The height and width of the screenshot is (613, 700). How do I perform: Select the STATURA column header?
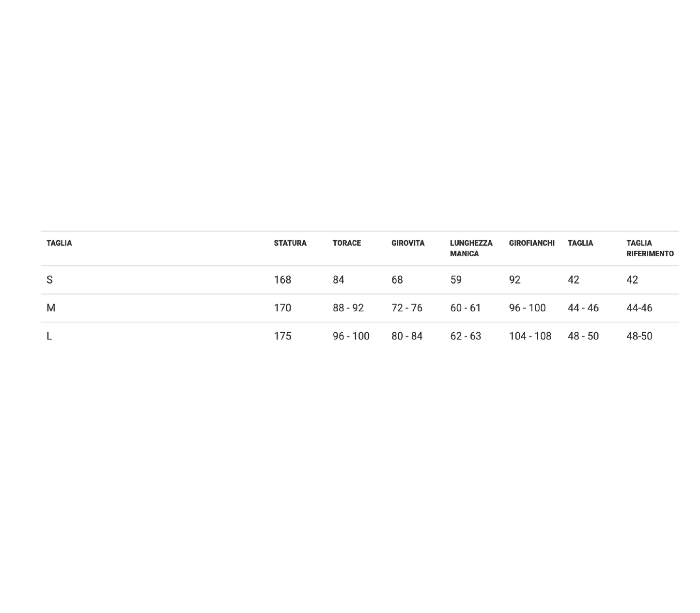tap(290, 243)
